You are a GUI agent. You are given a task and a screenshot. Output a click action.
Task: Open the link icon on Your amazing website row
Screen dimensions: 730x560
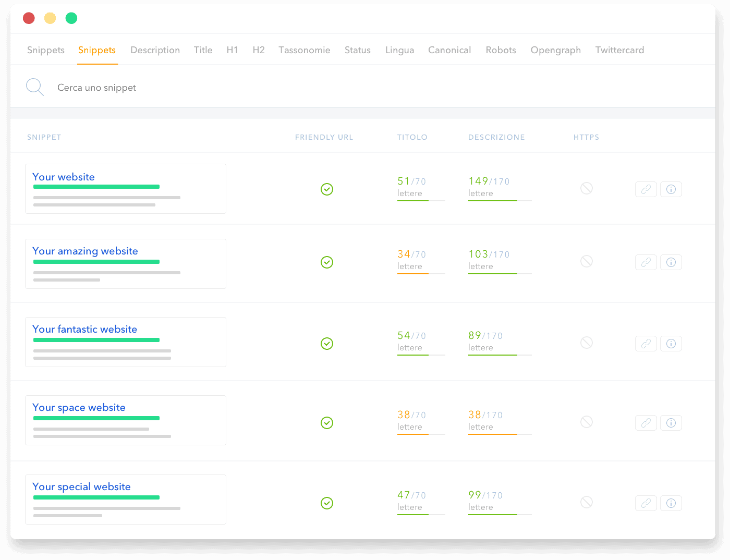point(646,262)
